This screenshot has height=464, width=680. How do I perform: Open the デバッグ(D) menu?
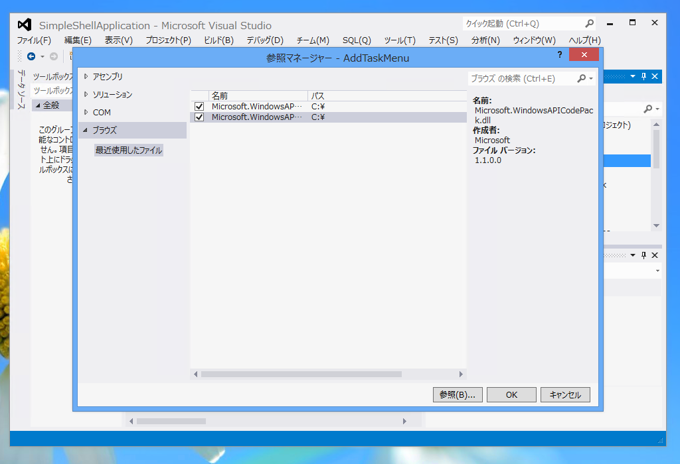[x=265, y=40]
